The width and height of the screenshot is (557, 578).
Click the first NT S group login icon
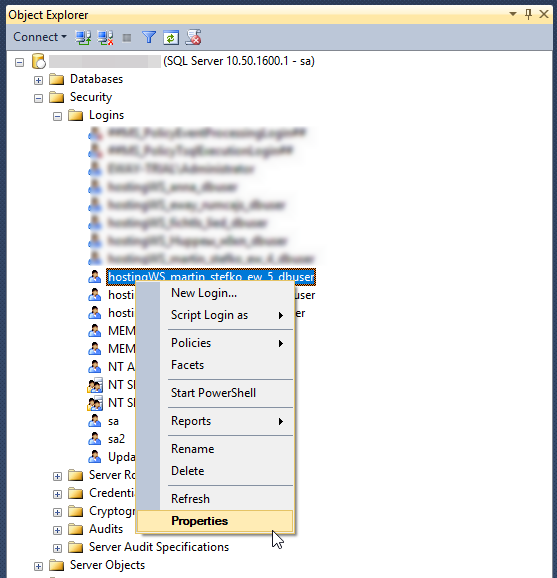coord(95,385)
